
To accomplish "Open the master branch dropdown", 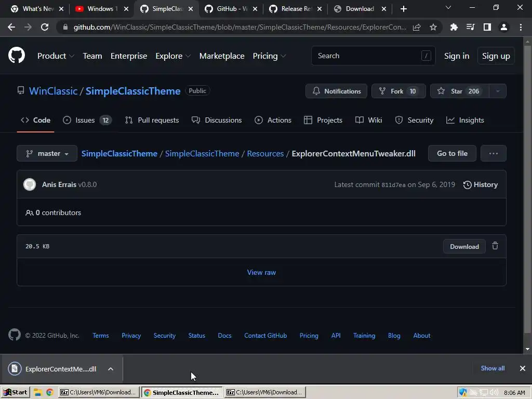I will tap(47, 153).
